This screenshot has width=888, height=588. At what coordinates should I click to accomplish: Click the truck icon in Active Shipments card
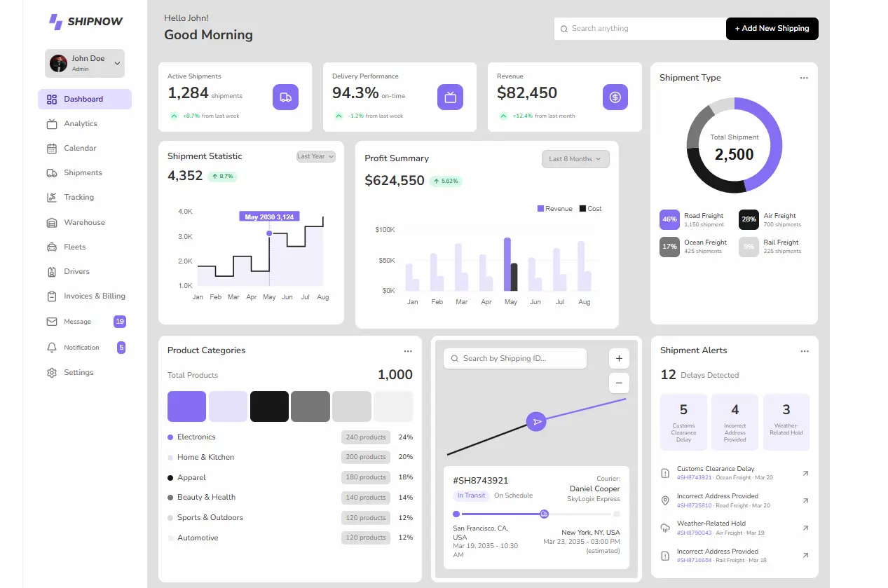(285, 97)
